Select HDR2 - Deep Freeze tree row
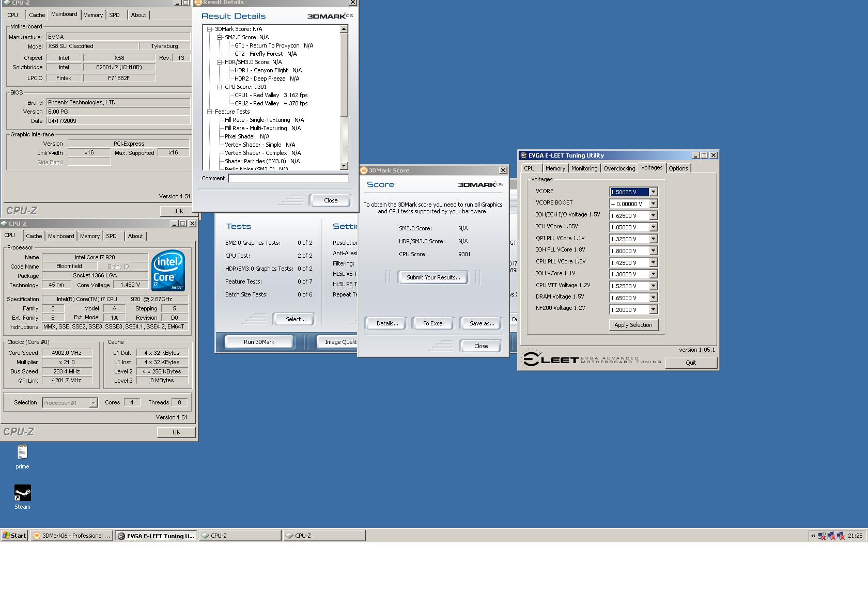The image size is (868, 595). click(x=267, y=79)
